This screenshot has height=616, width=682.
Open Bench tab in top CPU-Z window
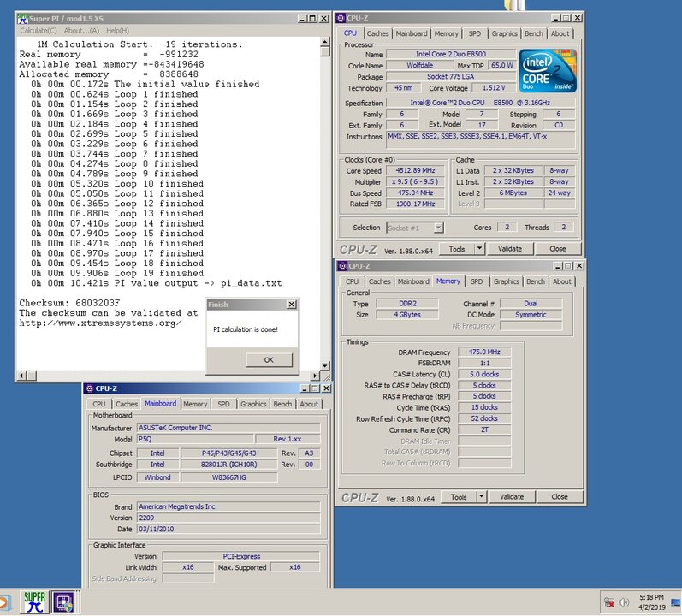[x=534, y=33]
